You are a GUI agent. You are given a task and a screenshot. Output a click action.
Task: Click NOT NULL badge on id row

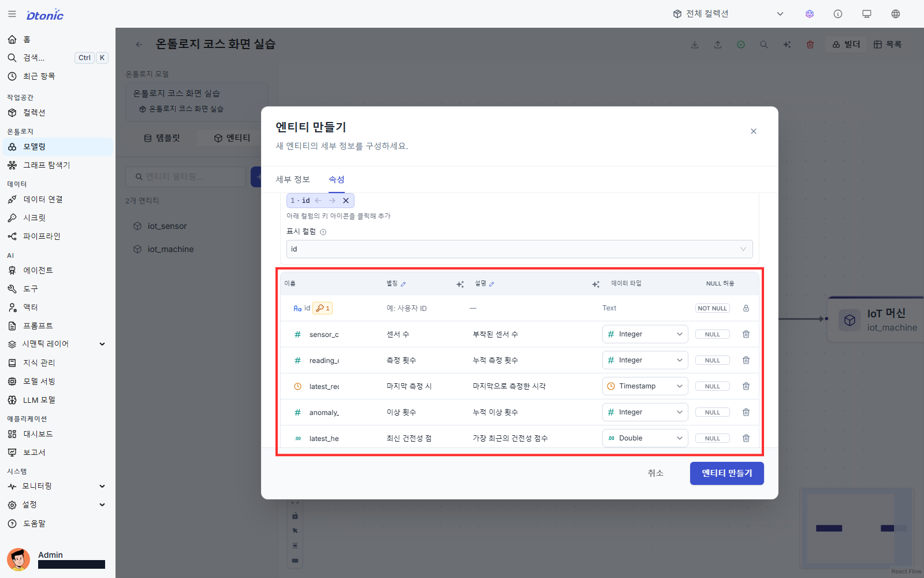coord(713,308)
